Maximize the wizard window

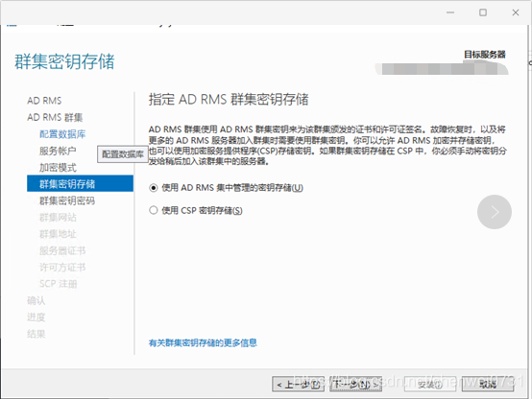[x=483, y=12]
